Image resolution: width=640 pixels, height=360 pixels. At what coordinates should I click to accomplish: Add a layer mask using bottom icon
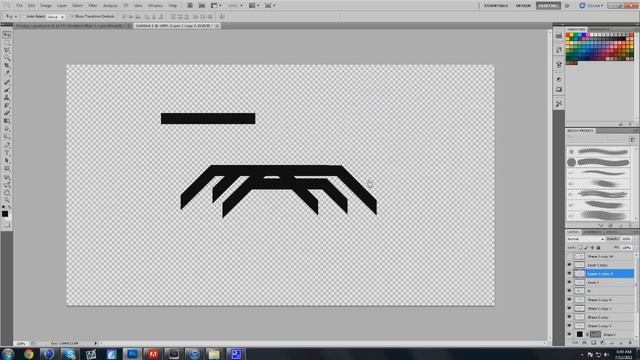coord(593,343)
